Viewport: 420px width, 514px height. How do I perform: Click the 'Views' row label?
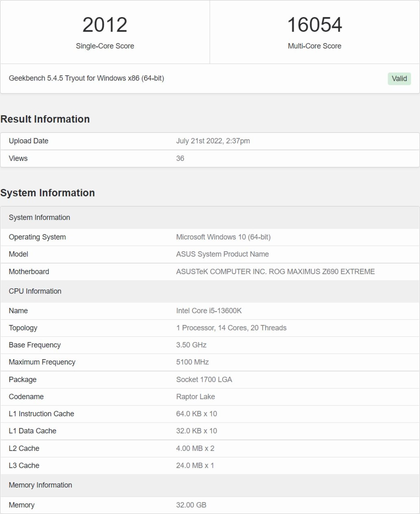pyautogui.click(x=18, y=158)
